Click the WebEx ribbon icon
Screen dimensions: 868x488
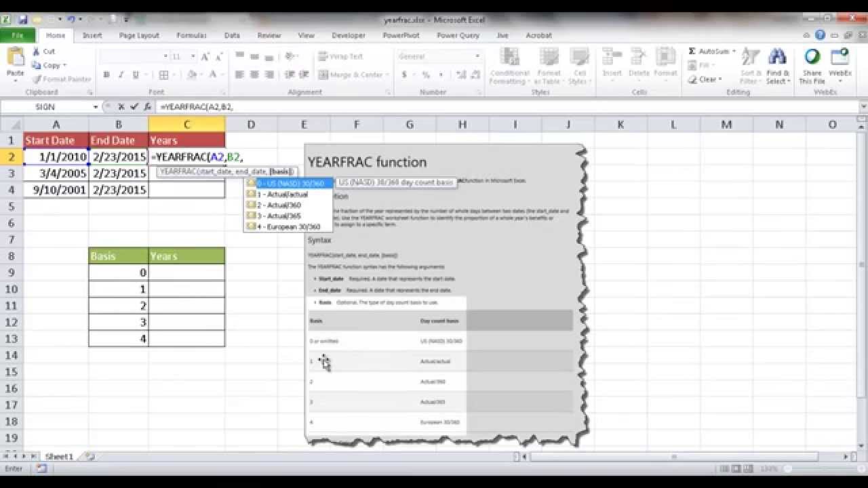tap(840, 57)
